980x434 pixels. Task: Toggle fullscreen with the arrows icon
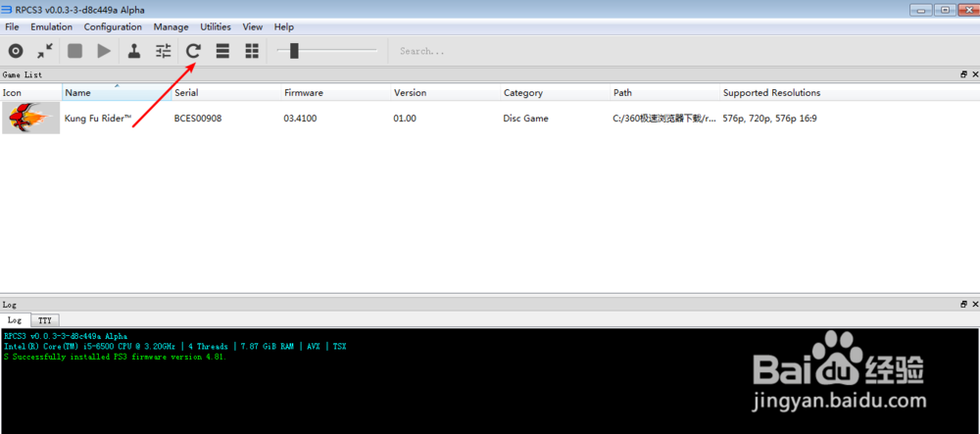pos(45,51)
